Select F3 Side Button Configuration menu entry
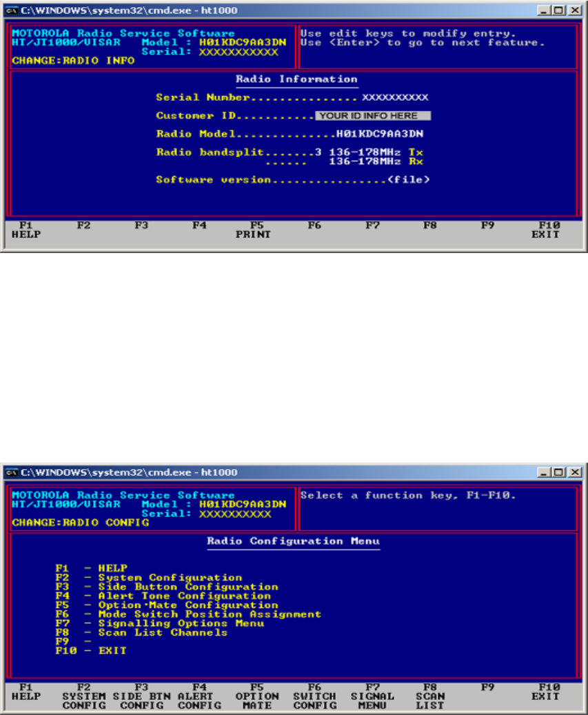The width and height of the screenshot is (588, 715). click(x=167, y=587)
